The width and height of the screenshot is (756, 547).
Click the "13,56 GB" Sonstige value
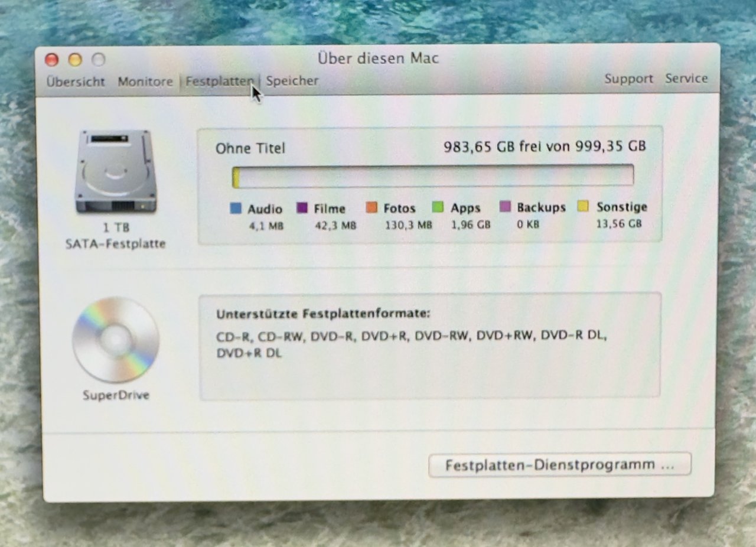pos(619,224)
